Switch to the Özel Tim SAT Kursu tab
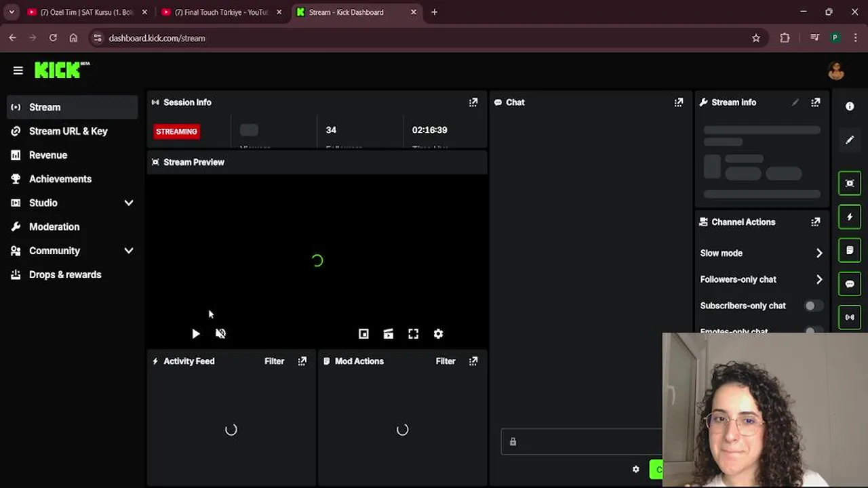The width and height of the screenshot is (868, 488). click(87, 12)
